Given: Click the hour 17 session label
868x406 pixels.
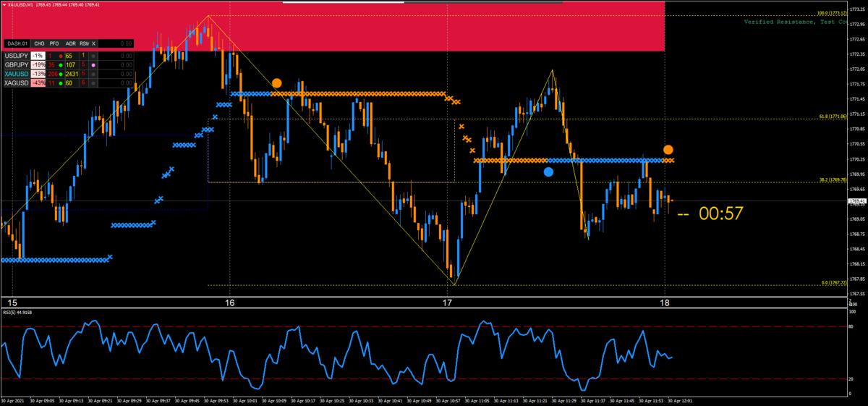Looking at the screenshot, I should [447, 303].
